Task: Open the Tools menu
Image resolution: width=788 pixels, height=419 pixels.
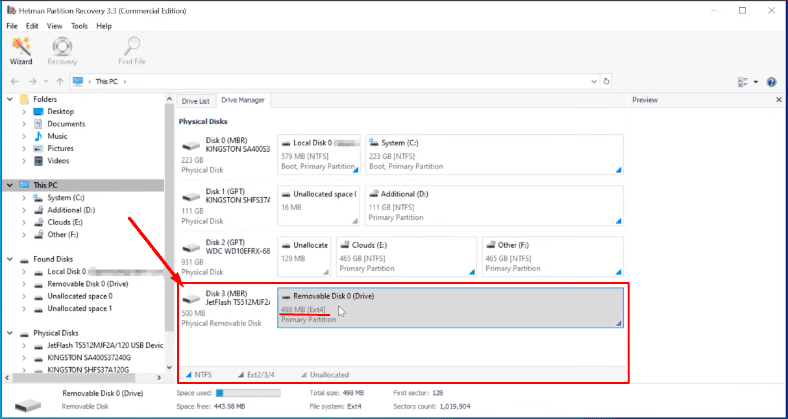Action: click(x=79, y=26)
